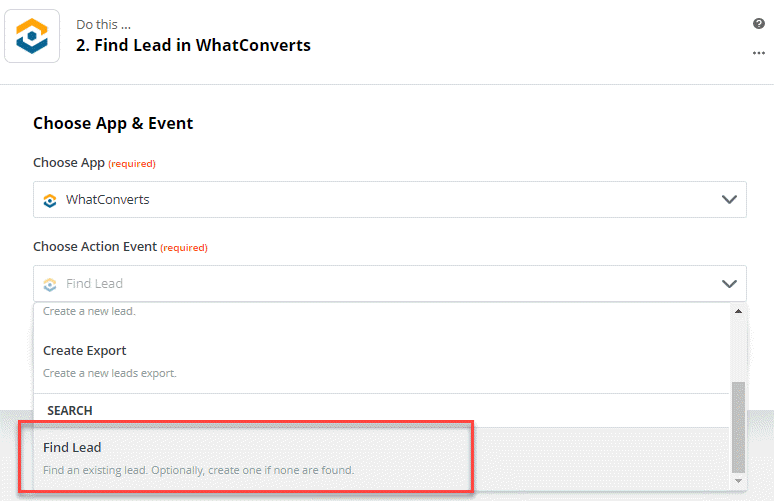Click WhatConverts icon in Choose App field
This screenshot has height=501, width=774.
pyautogui.click(x=50, y=200)
